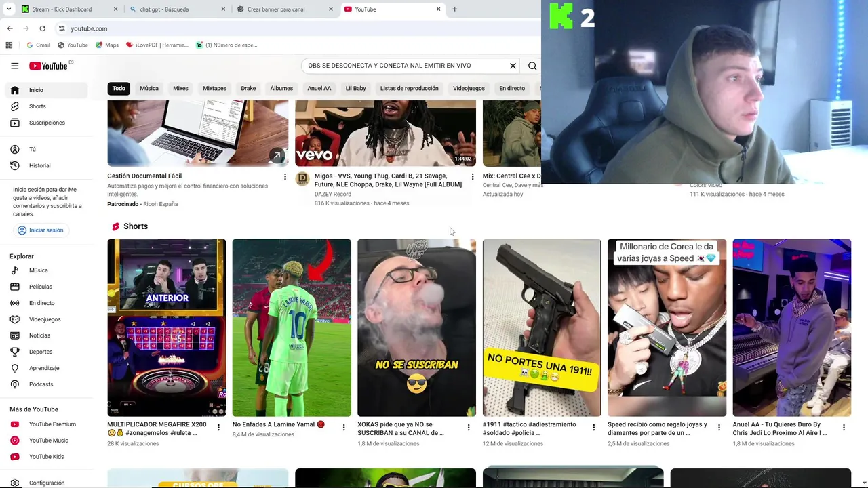The width and height of the screenshot is (868, 488).
Task: Open iLovePDF bookmark
Action: tap(157, 45)
